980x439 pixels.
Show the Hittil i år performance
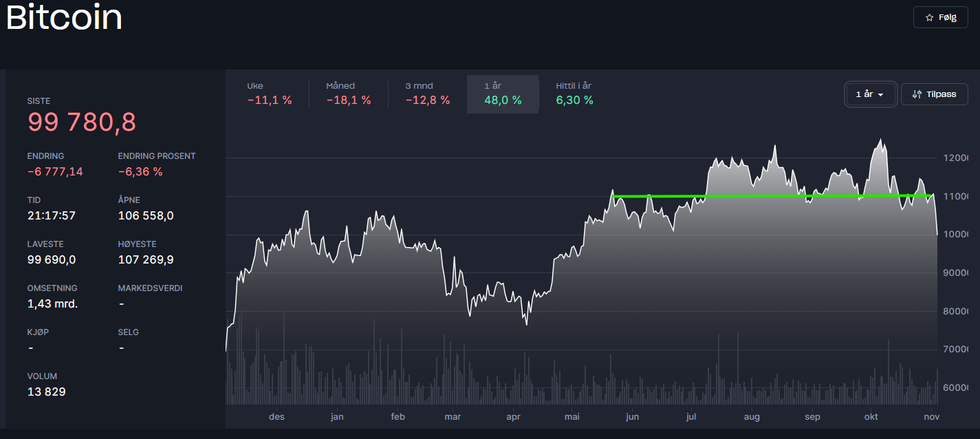point(574,94)
